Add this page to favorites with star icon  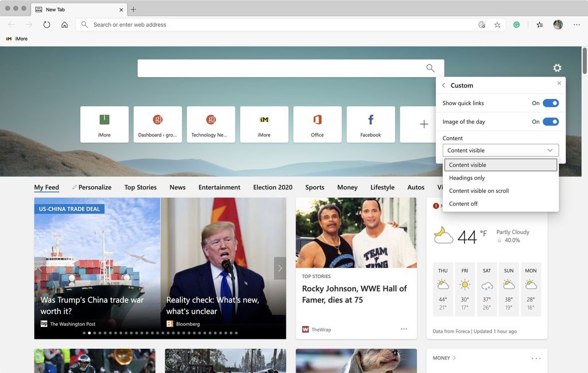click(497, 25)
